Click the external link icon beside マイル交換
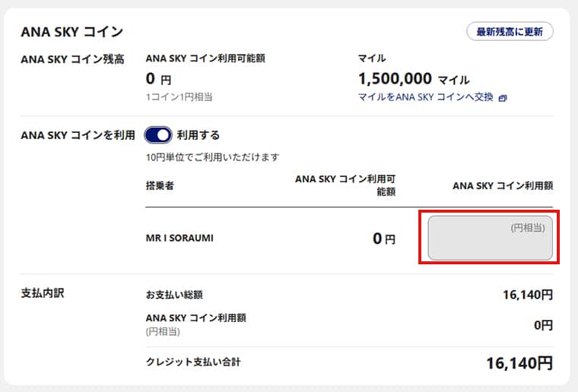 [x=503, y=98]
